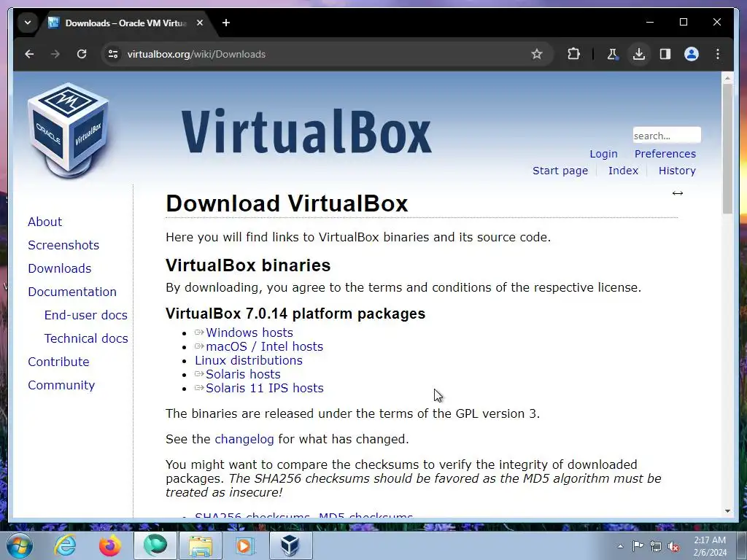Click the page width toggle arrow icon
This screenshot has height=560, width=747.
(x=678, y=193)
